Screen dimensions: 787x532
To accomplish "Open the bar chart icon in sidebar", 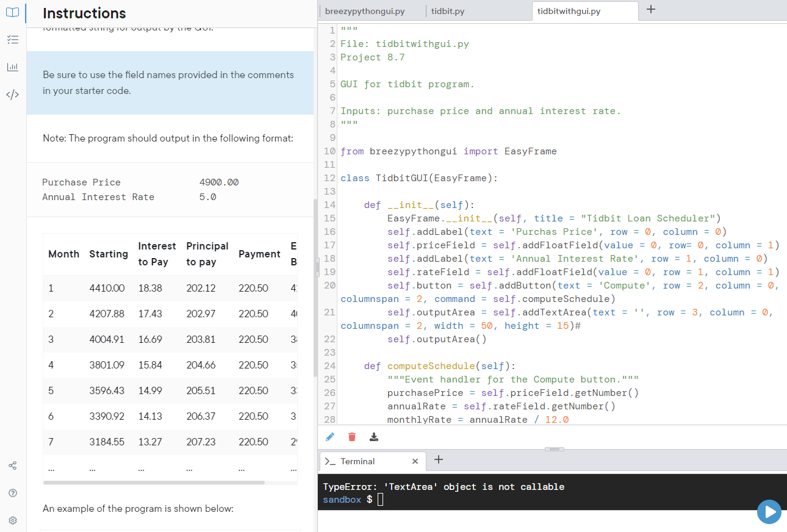I will pyautogui.click(x=13, y=67).
